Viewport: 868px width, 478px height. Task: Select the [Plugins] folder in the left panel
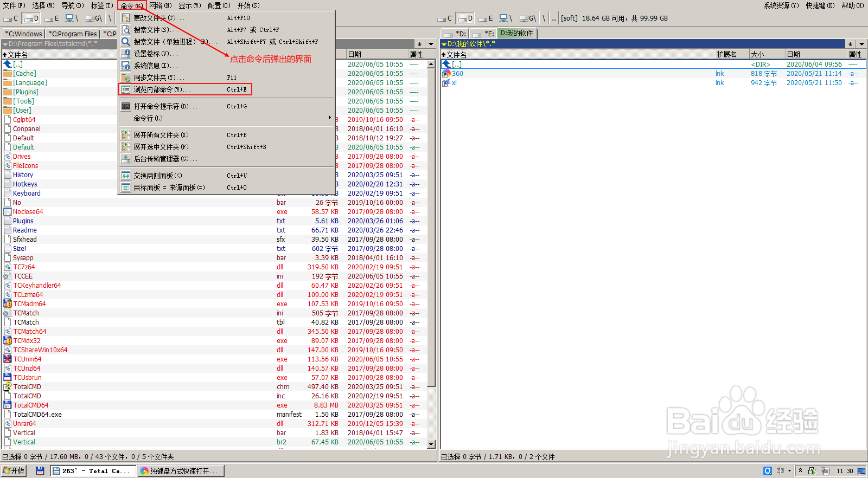coord(25,92)
